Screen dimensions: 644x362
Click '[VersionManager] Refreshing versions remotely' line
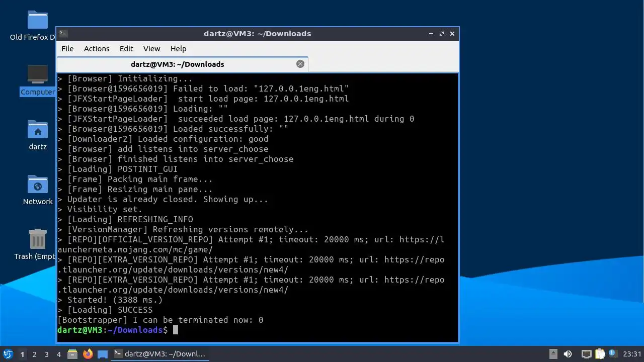click(183, 229)
